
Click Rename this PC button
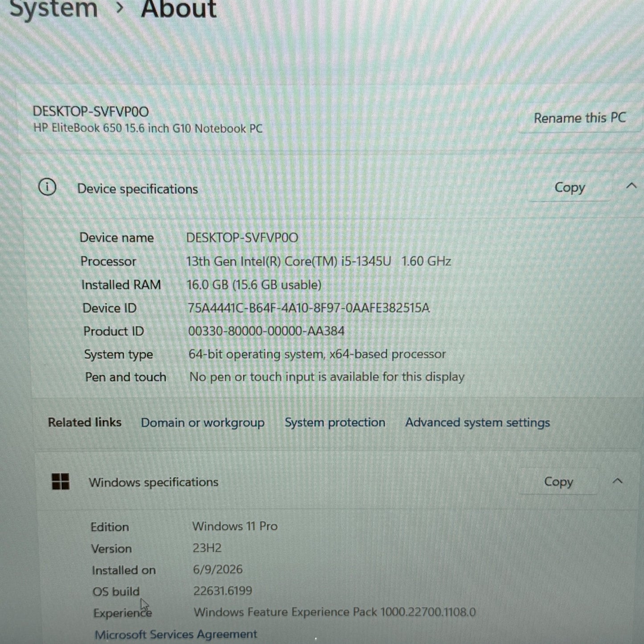point(580,118)
